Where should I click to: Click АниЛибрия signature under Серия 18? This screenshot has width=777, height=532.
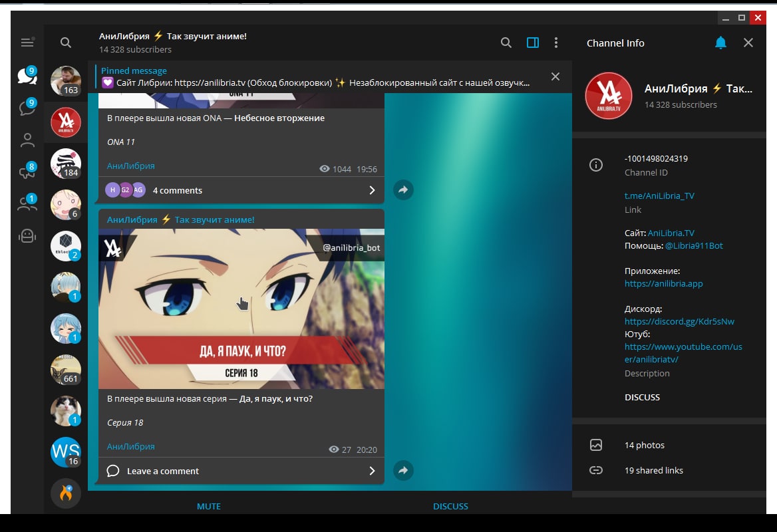131,446
